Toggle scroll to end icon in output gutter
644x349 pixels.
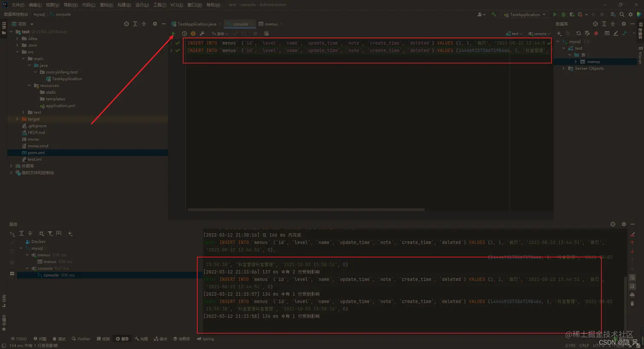point(632,286)
